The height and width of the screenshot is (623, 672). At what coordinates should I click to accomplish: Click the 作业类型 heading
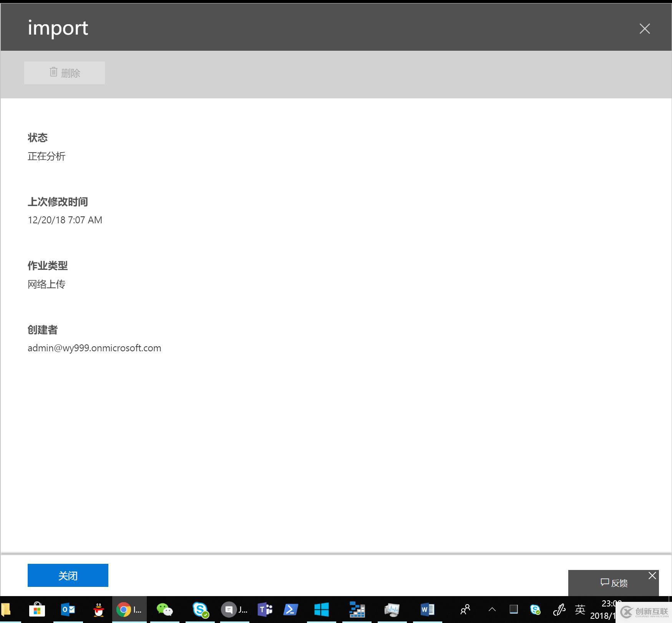[x=48, y=266]
